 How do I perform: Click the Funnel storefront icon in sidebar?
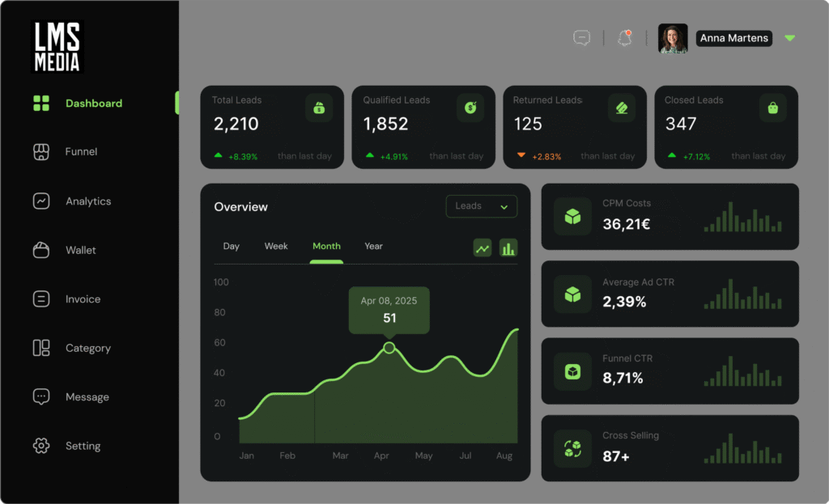41,152
